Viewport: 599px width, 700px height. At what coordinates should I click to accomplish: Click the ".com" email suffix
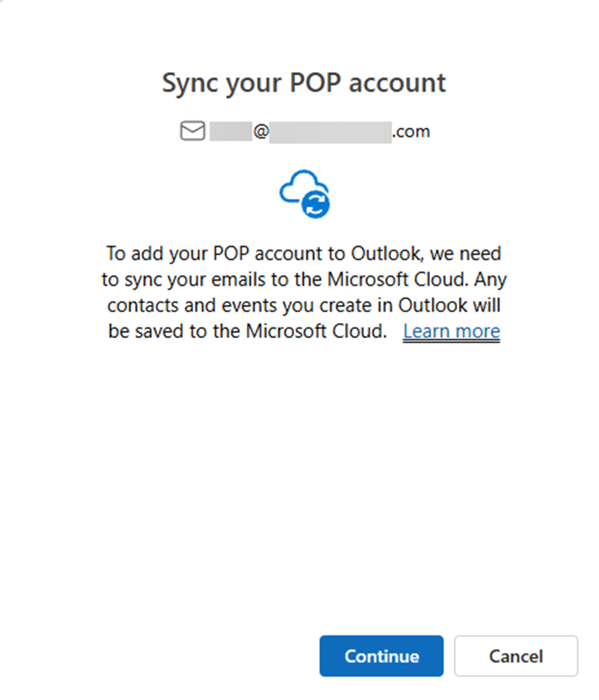click(411, 131)
